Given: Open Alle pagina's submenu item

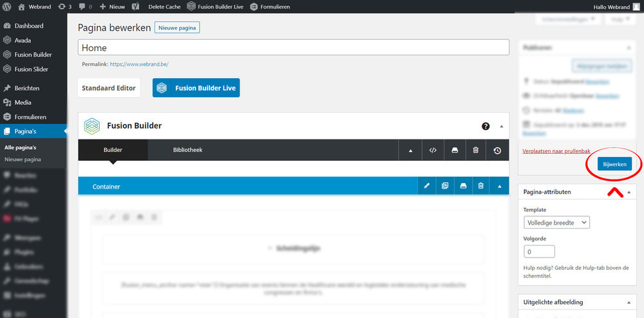Looking at the screenshot, I should point(21,147).
